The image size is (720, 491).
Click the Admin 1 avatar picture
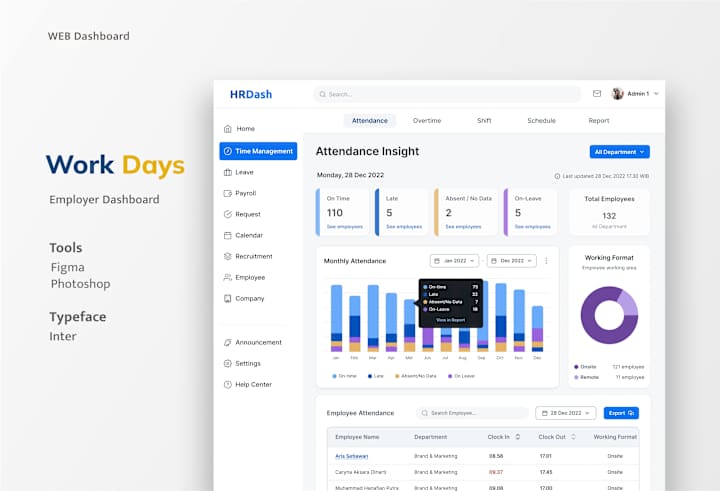tap(618, 94)
